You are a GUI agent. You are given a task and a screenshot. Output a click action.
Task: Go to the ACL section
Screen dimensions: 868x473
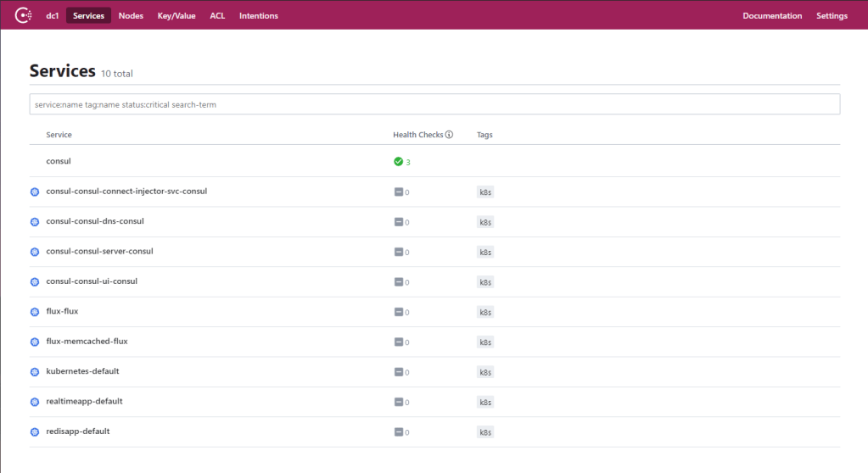coord(217,16)
